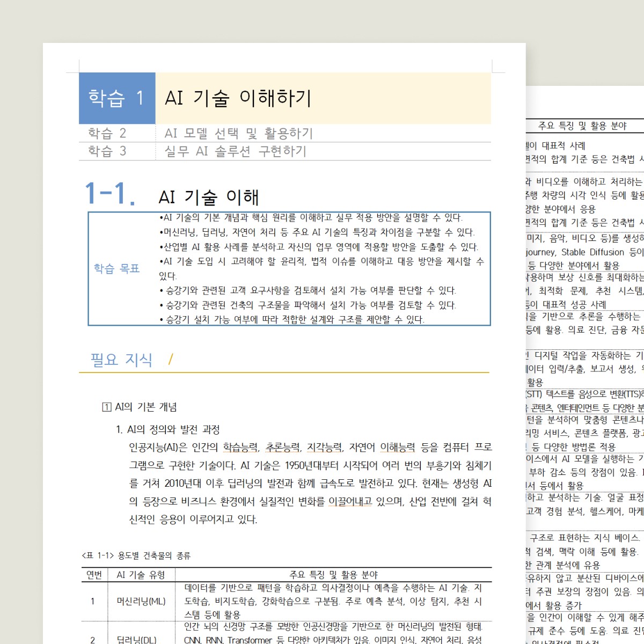This screenshot has height=644, width=644.
Task: Click the goal line '승강기 설치 가능 여부에 따라'
Action: [291, 319]
